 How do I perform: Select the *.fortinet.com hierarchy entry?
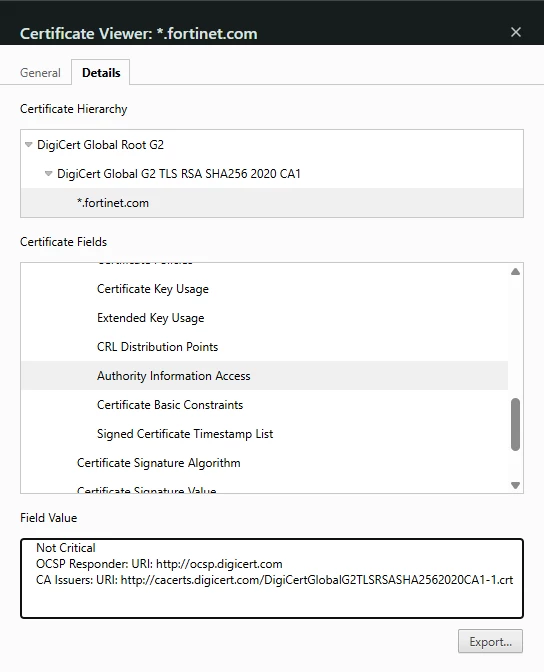[272, 203]
